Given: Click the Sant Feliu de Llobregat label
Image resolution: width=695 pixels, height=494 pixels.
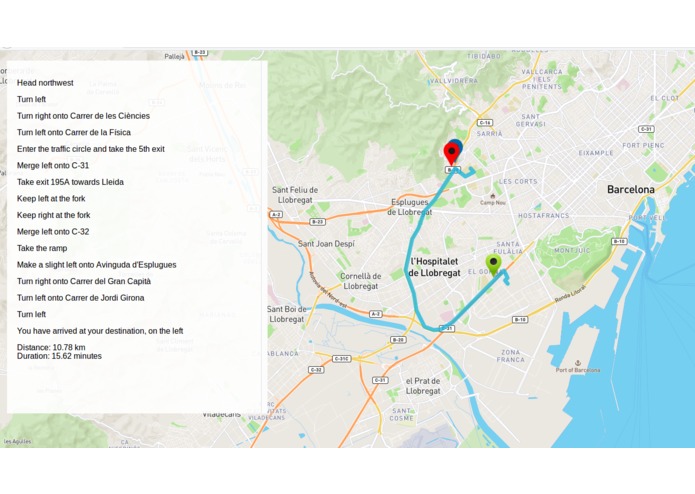Looking at the screenshot, I should (295, 195).
